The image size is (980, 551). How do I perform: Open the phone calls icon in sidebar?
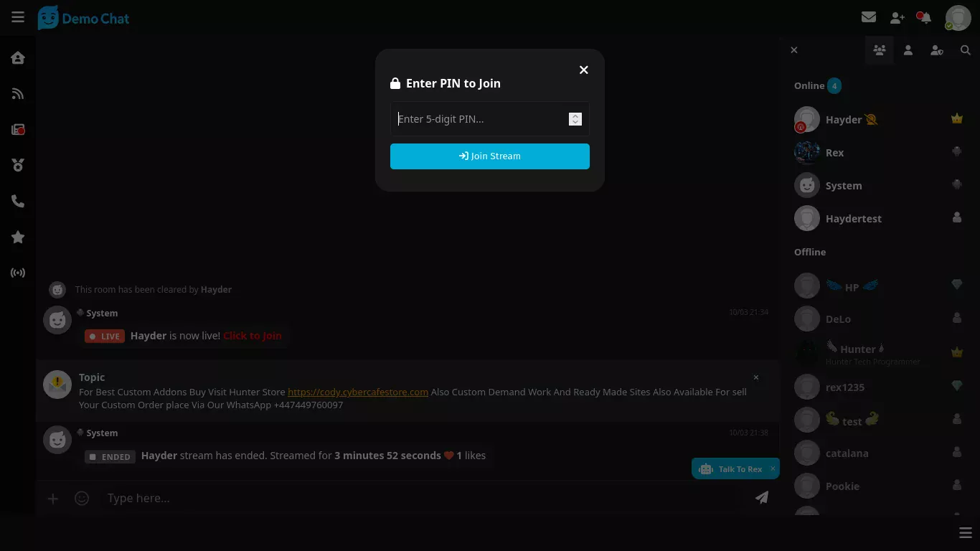click(x=18, y=202)
